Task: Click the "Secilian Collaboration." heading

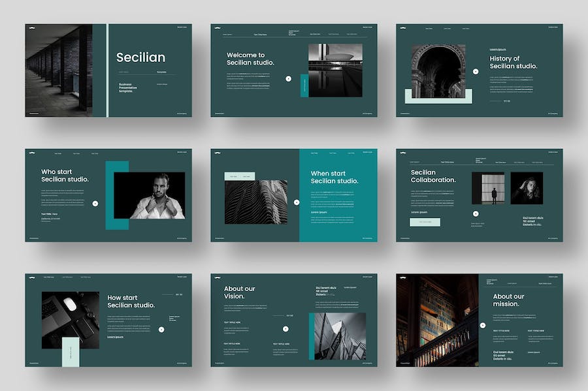Action: tap(433, 176)
